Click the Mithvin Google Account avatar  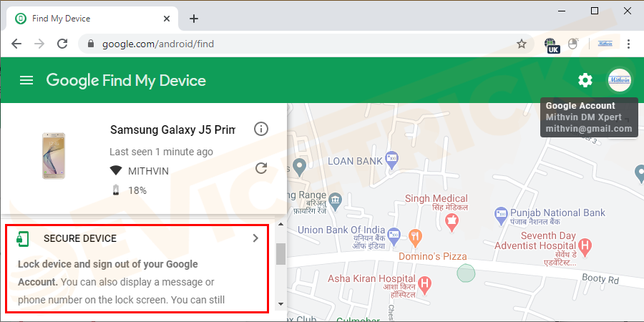pyautogui.click(x=620, y=80)
